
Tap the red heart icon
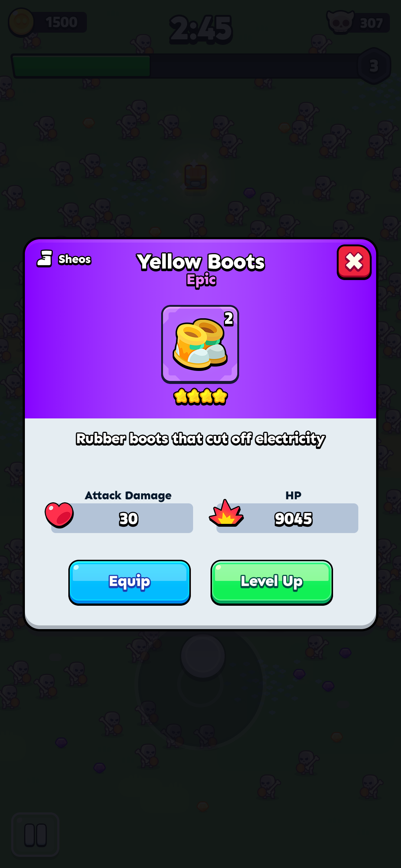pyautogui.click(x=59, y=515)
